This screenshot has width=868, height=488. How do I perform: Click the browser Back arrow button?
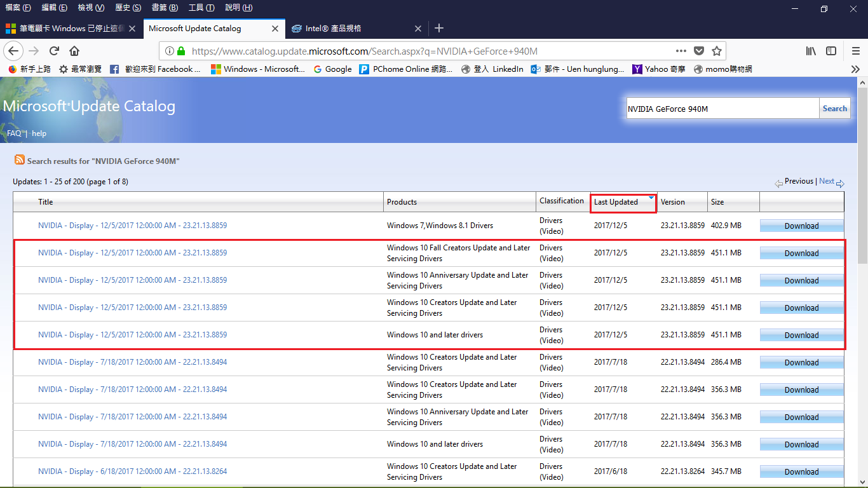[x=13, y=51]
